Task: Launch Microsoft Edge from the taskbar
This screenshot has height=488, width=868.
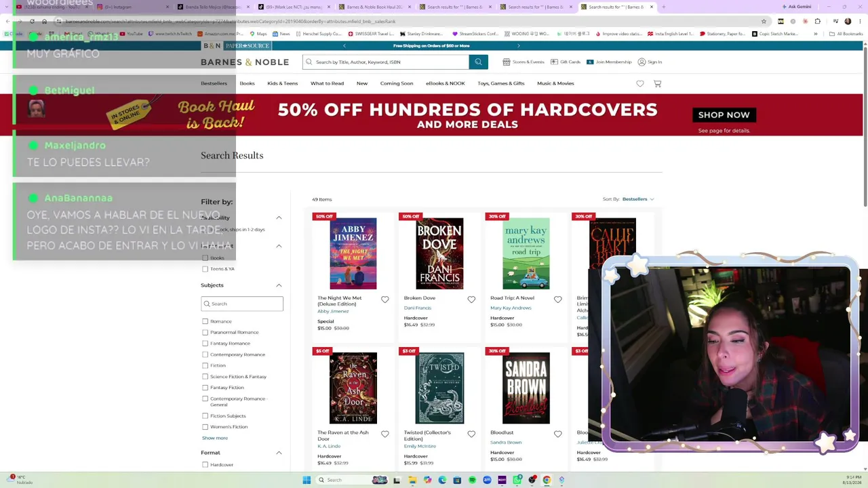Action: tap(442, 480)
